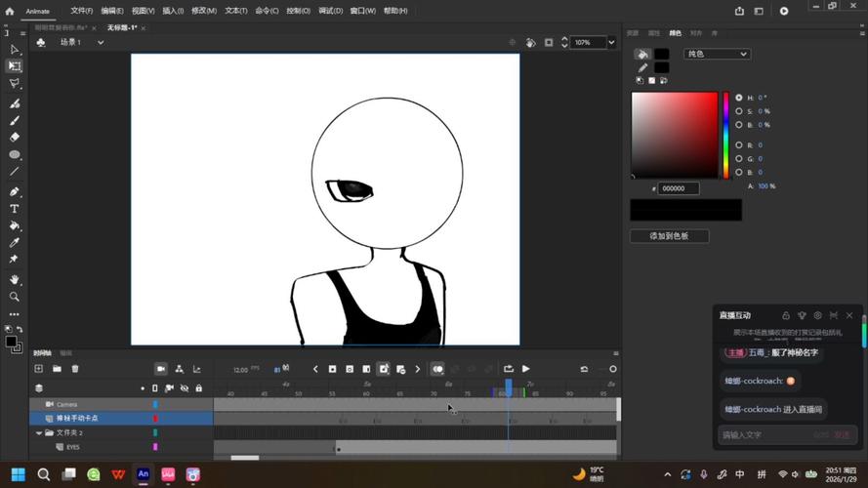Choose the Line tool
The width and height of the screenshot is (868, 488).
point(15,172)
